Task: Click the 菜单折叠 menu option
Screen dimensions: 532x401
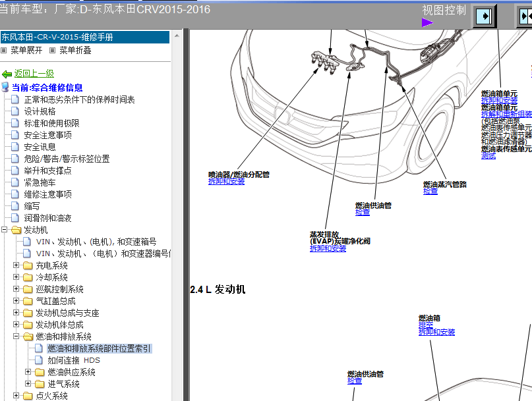Action: (x=75, y=51)
